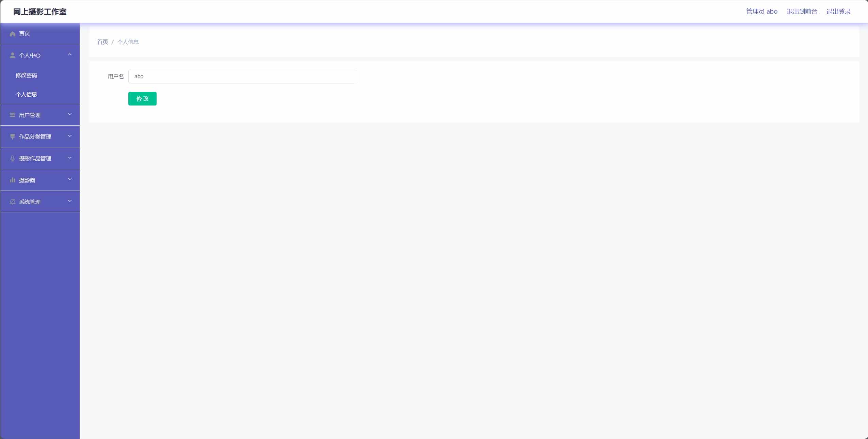This screenshot has width=868, height=439.
Task: Expand the 用户管理 chevron arrow
Action: pos(70,114)
